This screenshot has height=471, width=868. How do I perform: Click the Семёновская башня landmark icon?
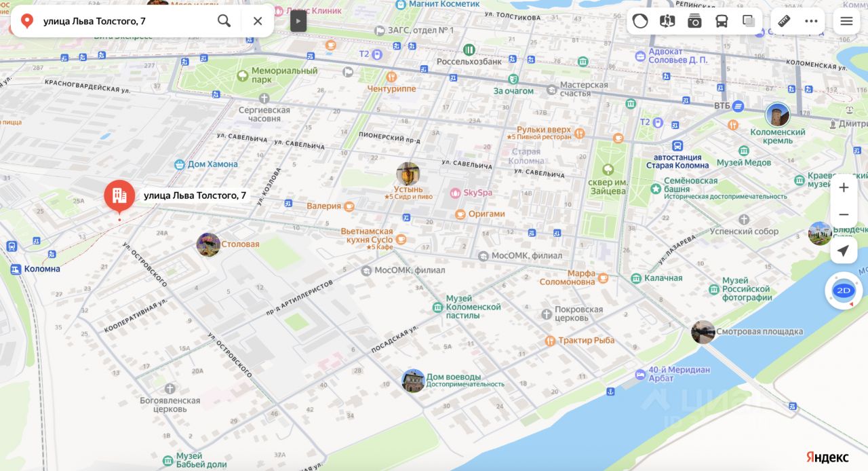[655, 189]
